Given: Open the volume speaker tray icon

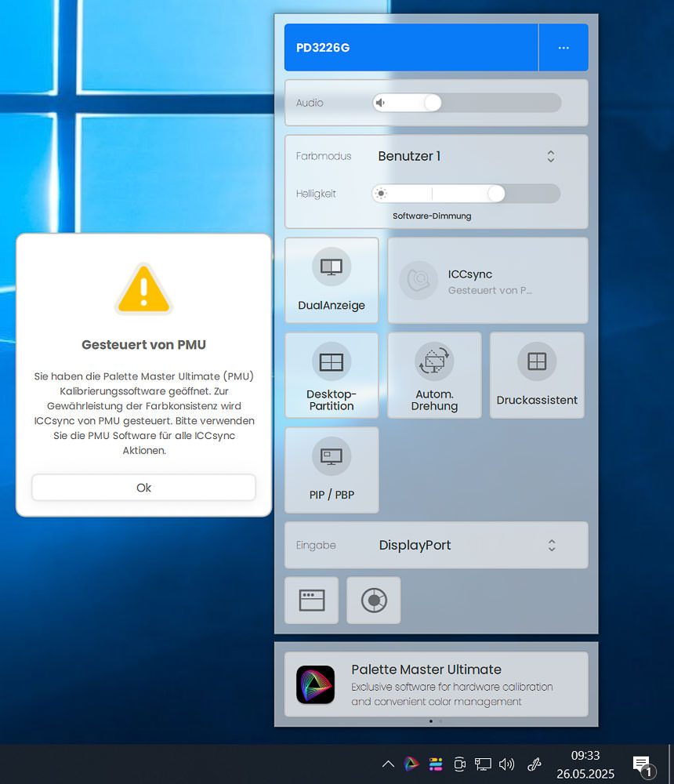Looking at the screenshot, I should (506, 764).
